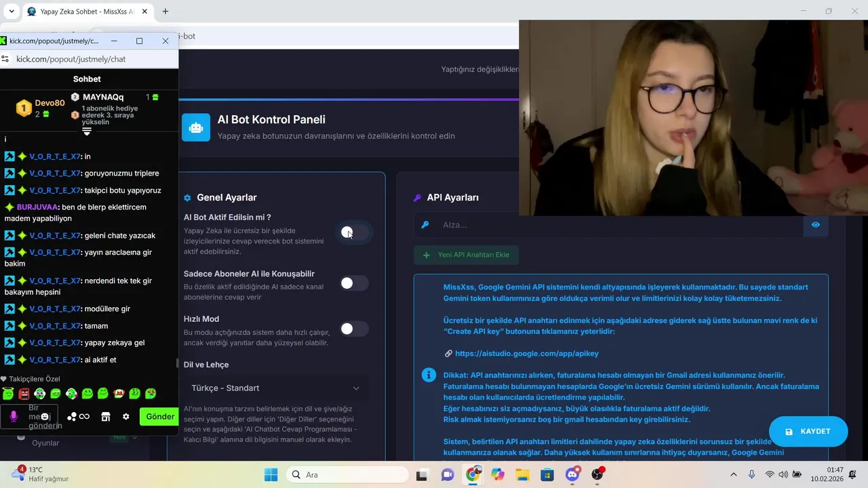Open chat settings gear icon
Screen dimensions: 868x488
pos(125,416)
